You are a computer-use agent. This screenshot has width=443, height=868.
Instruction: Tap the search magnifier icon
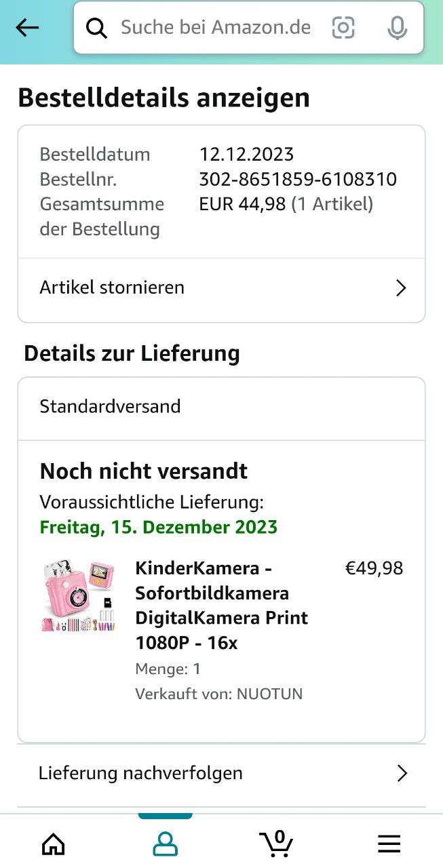coord(97,28)
